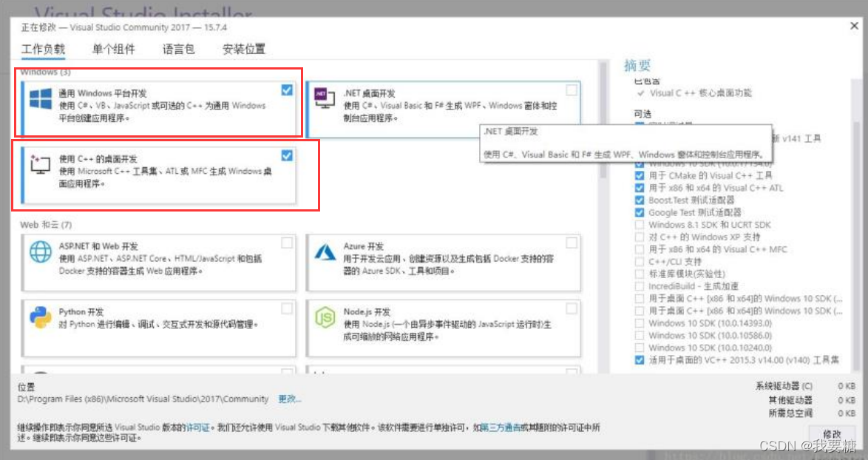Select the Node.js 开发 card title
Image resolution: width=868 pixels, height=460 pixels.
367,311
